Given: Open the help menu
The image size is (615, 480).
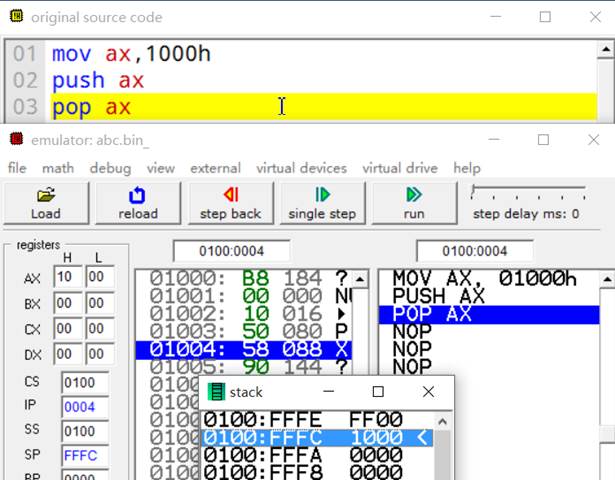Looking at the screenshot, I should click(467, 168).
